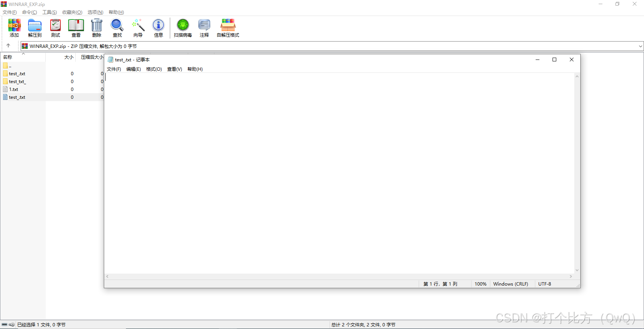The height and width of the screenshot is (329, 644).
Task: Click the WinRAR title bar app icon
Action: click(x=4, y=4)
